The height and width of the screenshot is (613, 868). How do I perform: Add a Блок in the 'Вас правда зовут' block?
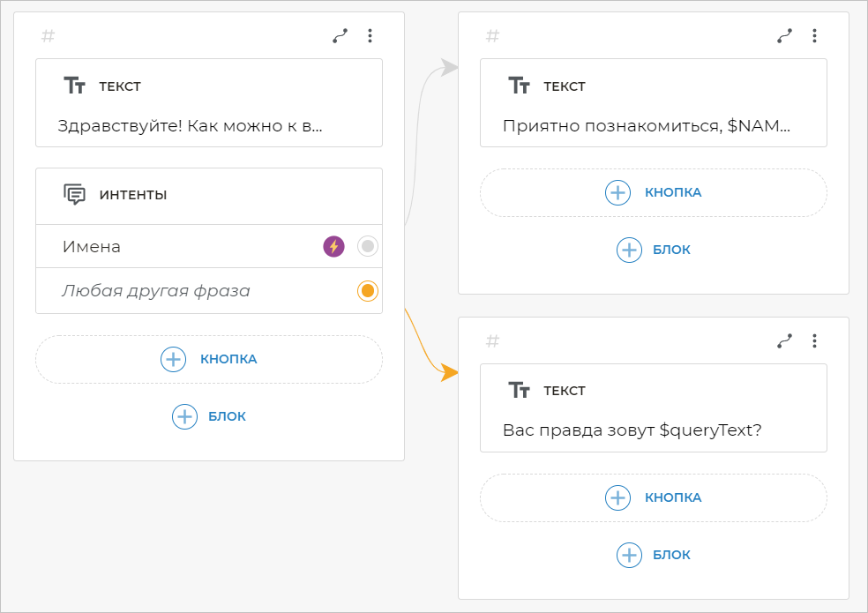pyautogui.click(x=654, y=555)
